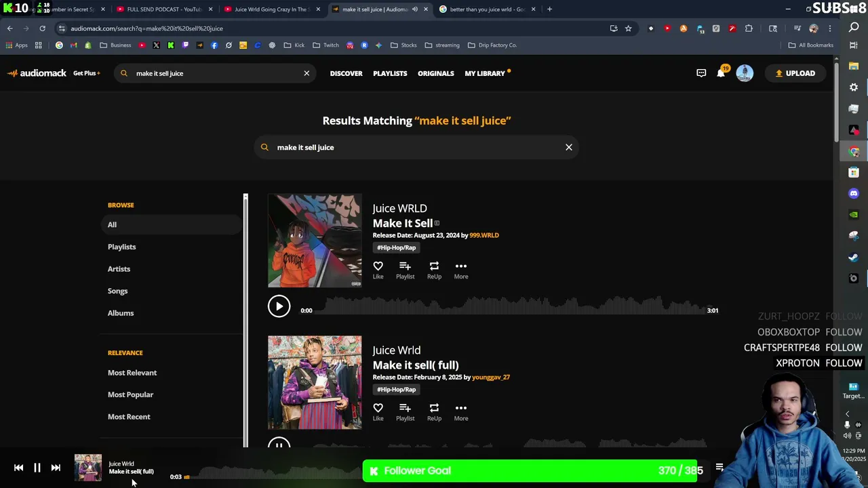Viewport: 868px width, 488px height.
Task: Sort results by Most Popular
Action: tap(130, 394)
